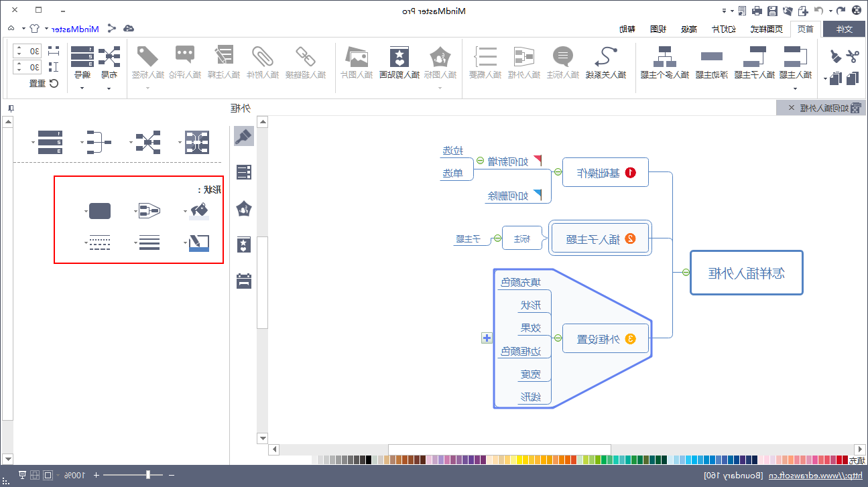Switch to the 幻灯片 ribbon tab
Image resolution: width=868 pixels, height=487 pixels.
725,29
